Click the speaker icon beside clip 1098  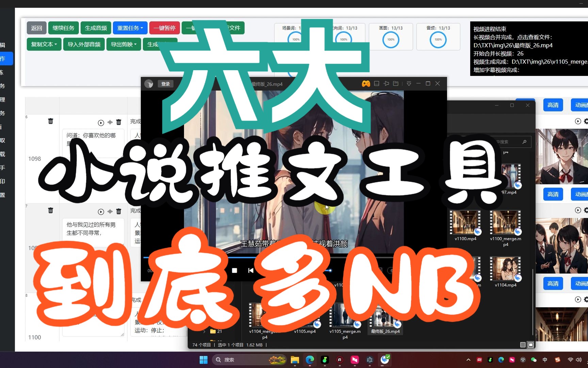[110, 122]
